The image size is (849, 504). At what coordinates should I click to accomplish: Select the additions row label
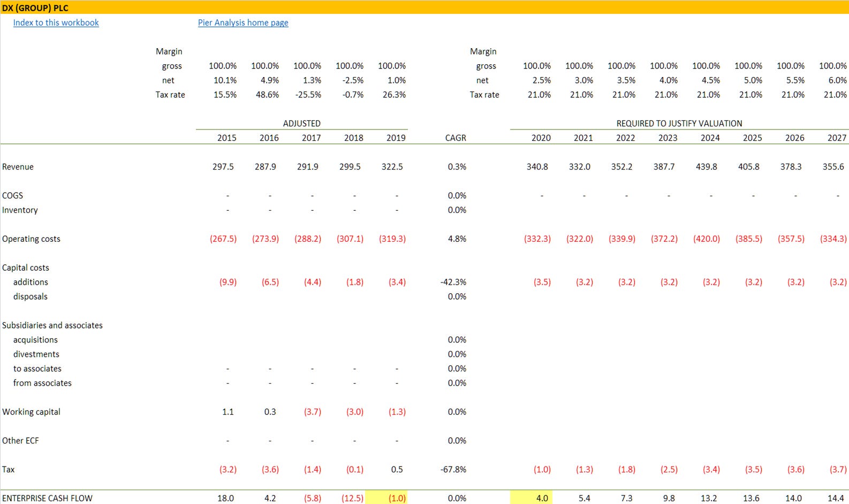click(31, 282)
